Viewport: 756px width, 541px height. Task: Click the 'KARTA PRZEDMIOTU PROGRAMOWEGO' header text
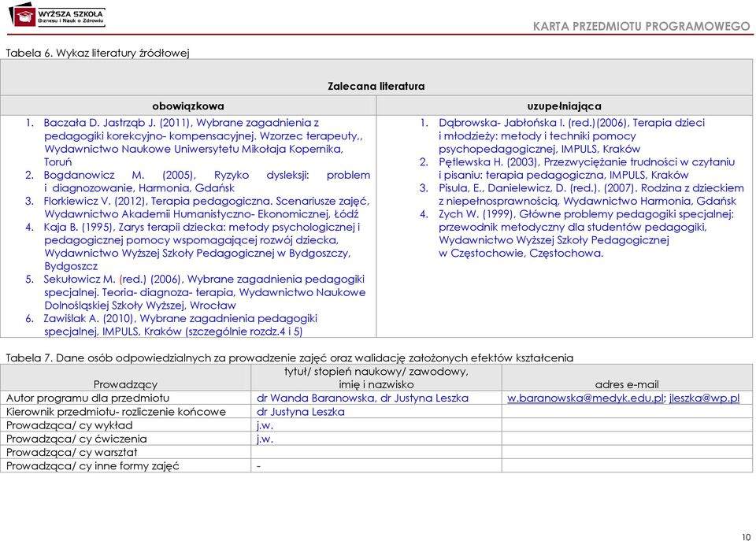point(641,26)
